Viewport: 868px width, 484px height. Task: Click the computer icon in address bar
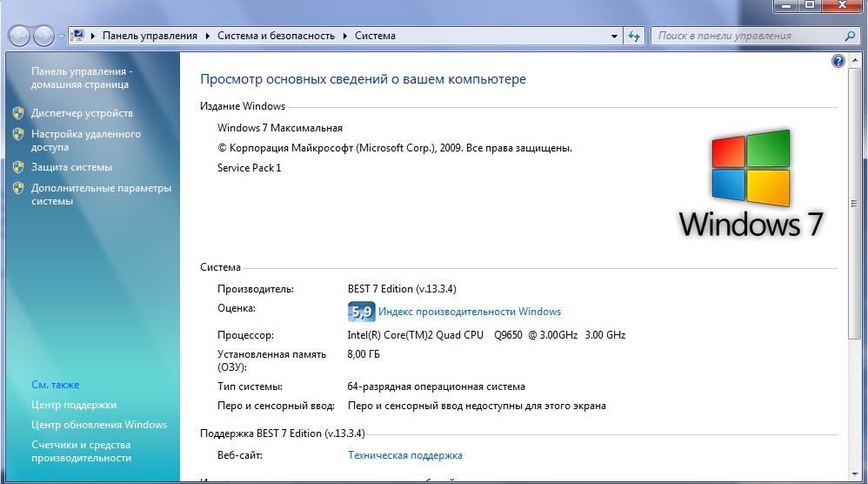(78, 36)
